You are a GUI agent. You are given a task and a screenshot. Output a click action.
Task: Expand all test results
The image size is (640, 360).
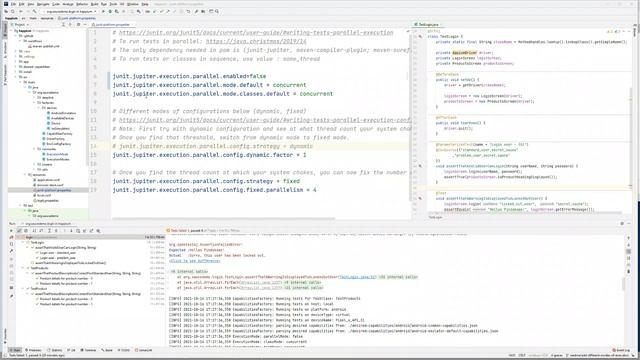coord(49,231)
